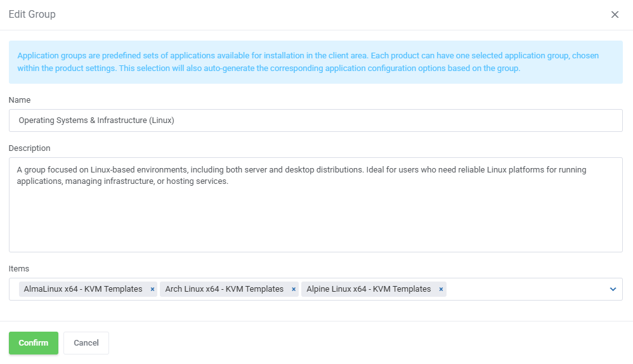Remove the AlmaLinux x64 tag
Image resolution: width=633 pixels, height=364 pixels.
[x=152, y=289]
